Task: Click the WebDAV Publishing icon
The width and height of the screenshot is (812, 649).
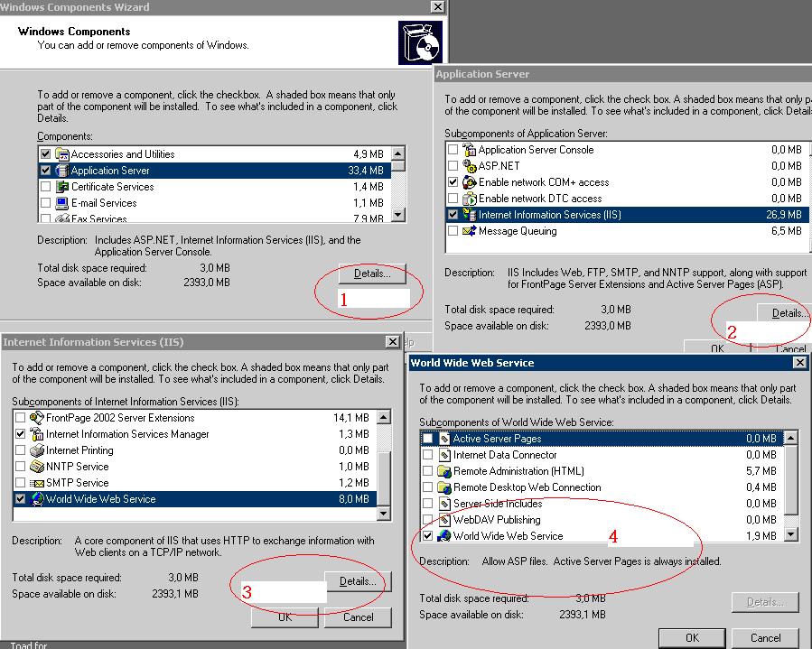Action: pos(444,520)
